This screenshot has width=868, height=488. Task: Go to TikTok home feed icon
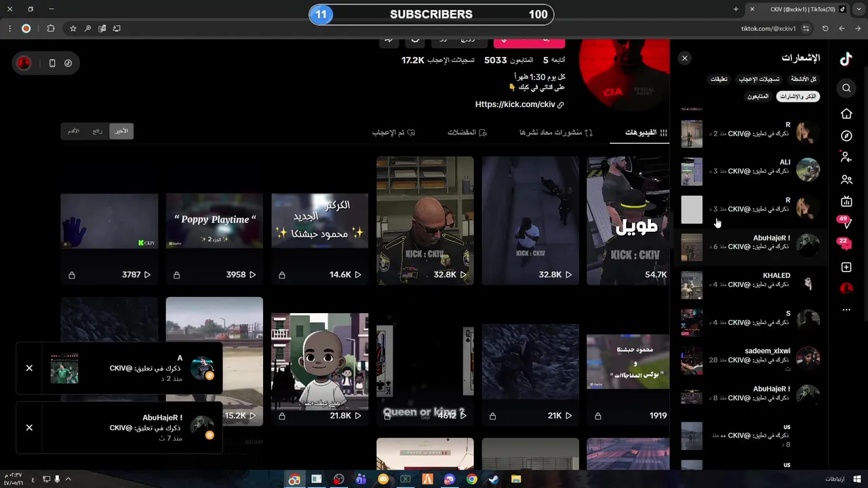click(x=846, y=114)
